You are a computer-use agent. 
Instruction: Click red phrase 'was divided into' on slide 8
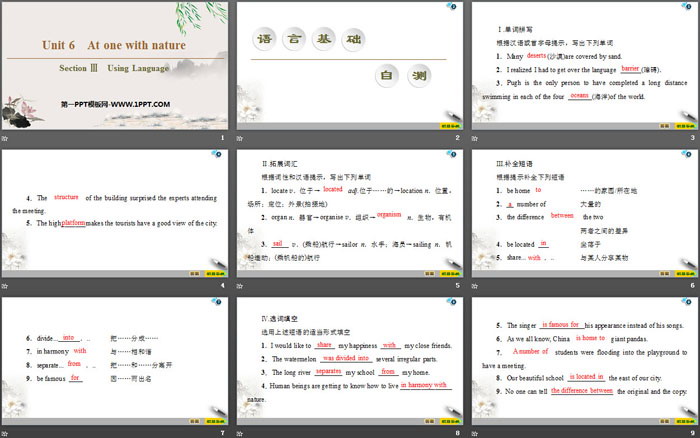click(346, 358)
